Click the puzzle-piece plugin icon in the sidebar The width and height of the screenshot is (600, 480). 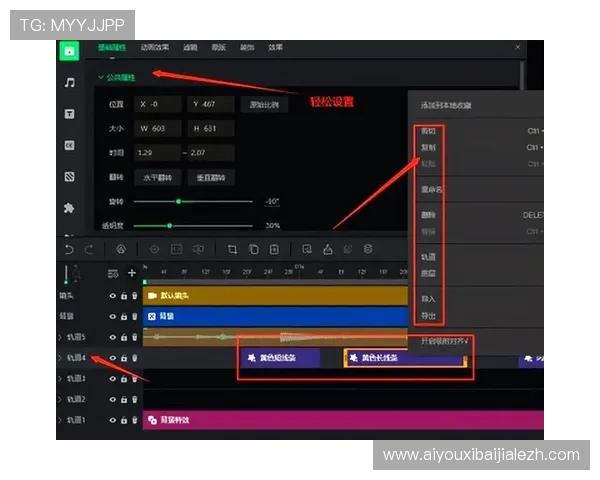(69, 208)
